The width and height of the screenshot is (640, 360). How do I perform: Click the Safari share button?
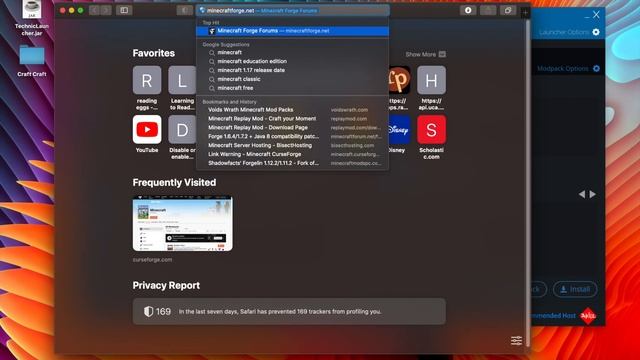488,10
